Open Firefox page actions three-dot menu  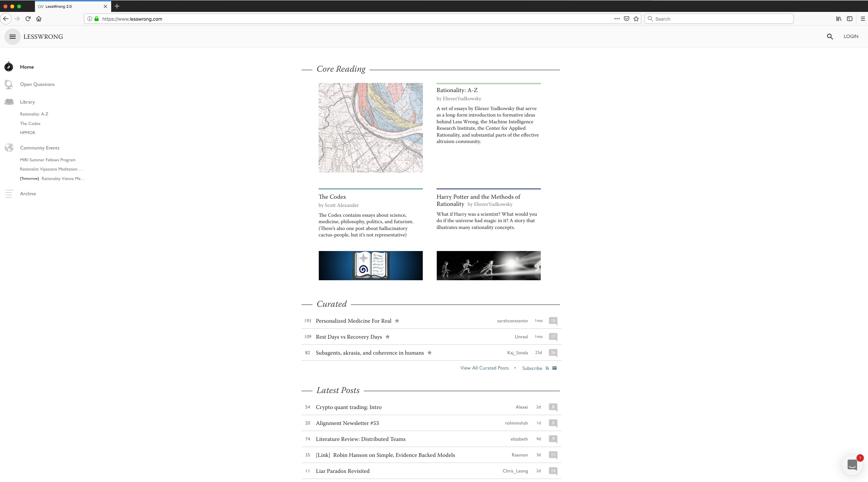[x=617, y=19]
